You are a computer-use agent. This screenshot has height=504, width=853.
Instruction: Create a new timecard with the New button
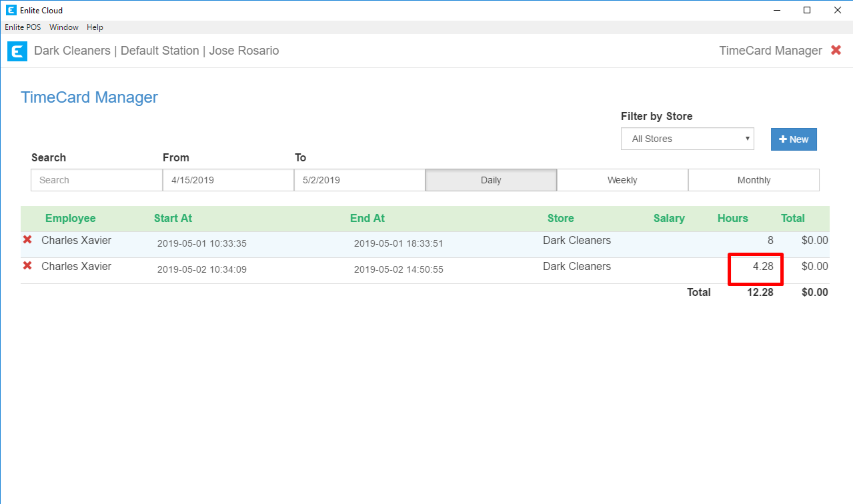click(794, 139)
